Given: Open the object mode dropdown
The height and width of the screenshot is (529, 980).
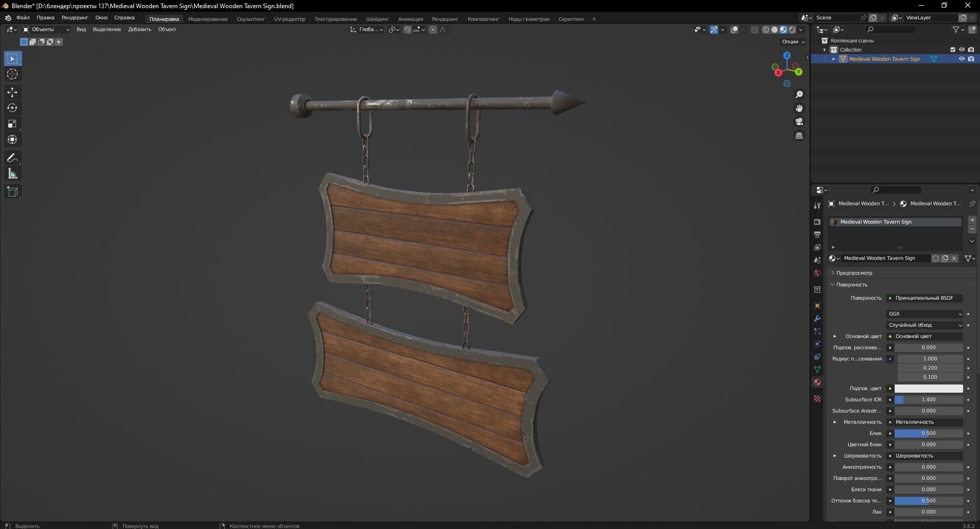Looking at the screenshot, I should [x=46, y=30].
